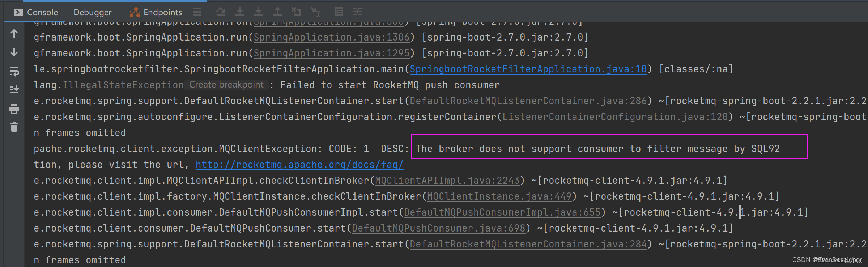Click the Run to Cursor icon
This screenshot has height=267, width=868.
tap(315, 12)
